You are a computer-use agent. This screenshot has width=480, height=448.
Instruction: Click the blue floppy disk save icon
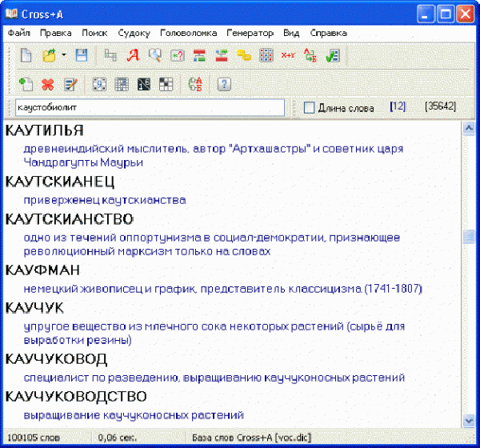click(81, 56)
